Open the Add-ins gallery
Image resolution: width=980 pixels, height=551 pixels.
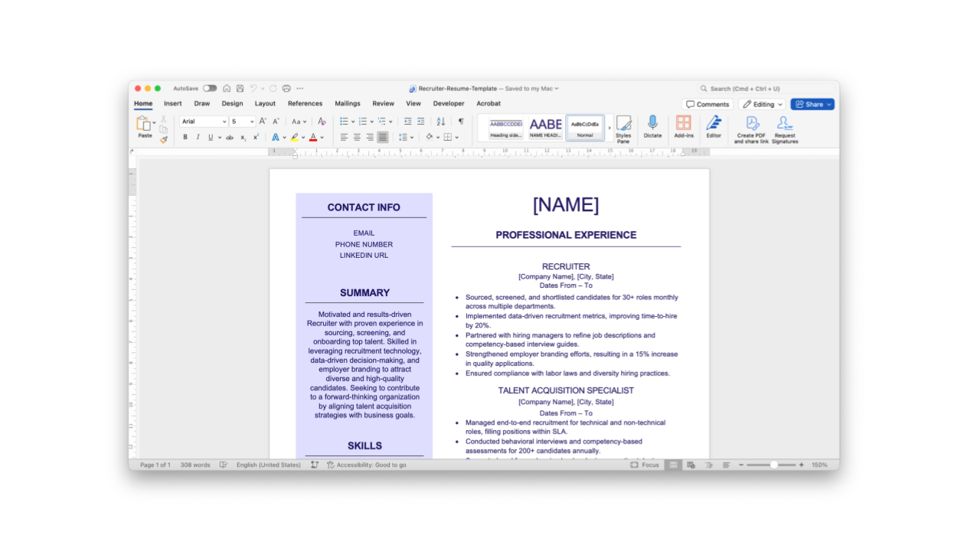pyautogui.click(x=684, y=127)
